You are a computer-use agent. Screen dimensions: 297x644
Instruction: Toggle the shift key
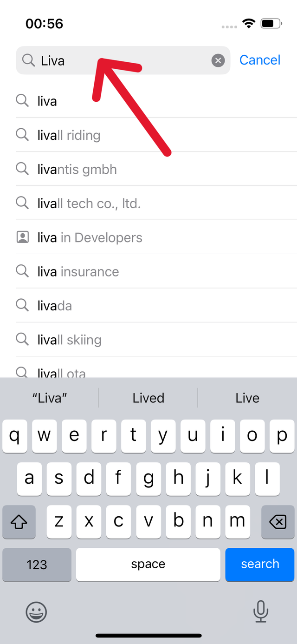(x=19, y=522)
